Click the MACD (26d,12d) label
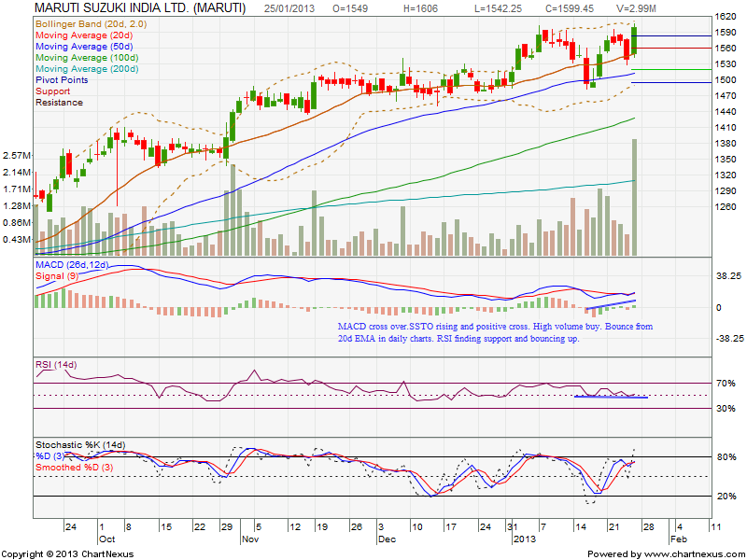The height and width of the screenshot is (560, 747). tap(72, 265)
